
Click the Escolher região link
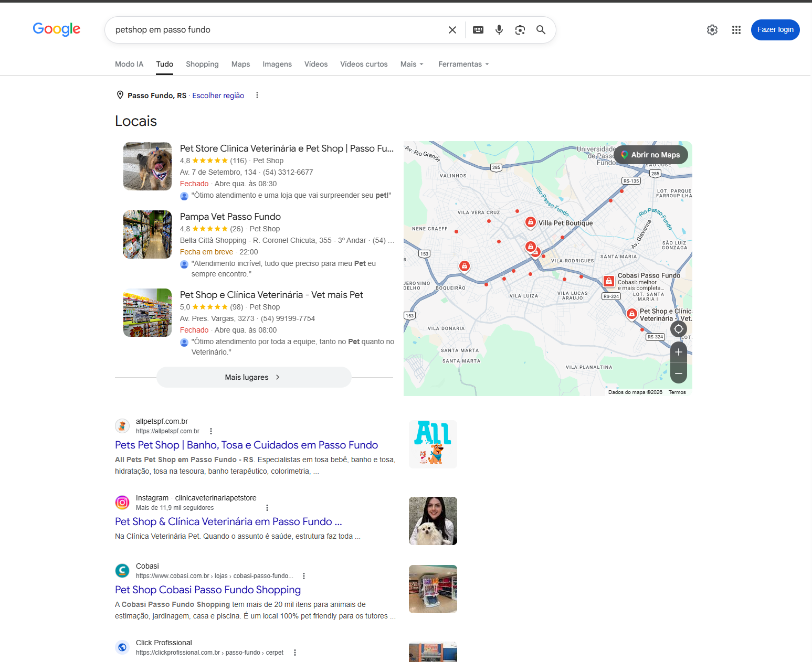pyautogui.click(x=218, y=95)
